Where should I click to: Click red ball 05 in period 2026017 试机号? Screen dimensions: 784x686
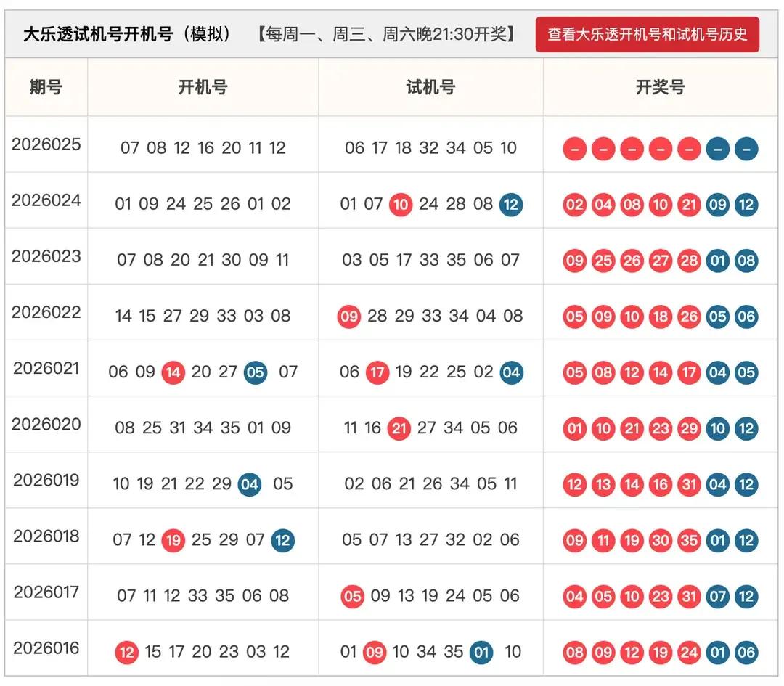[x=352, y=596]
